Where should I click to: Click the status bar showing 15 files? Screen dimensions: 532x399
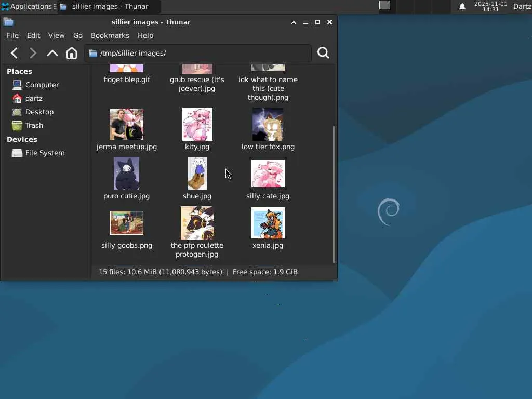[x=198, y=272]
